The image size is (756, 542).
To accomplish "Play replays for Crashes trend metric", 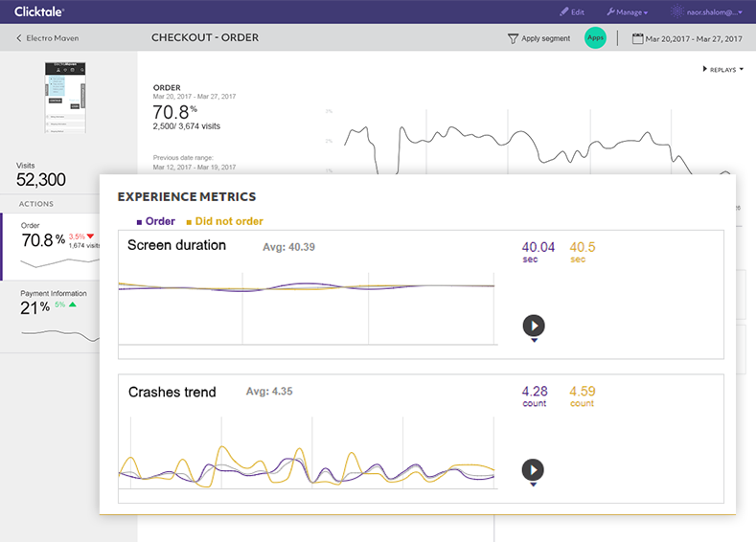I will 534,470.
